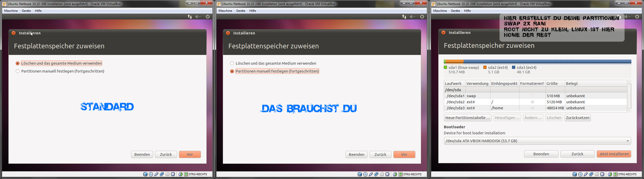
Task: Open Geräte menu in right window
Action: click(x=455, y=11)
